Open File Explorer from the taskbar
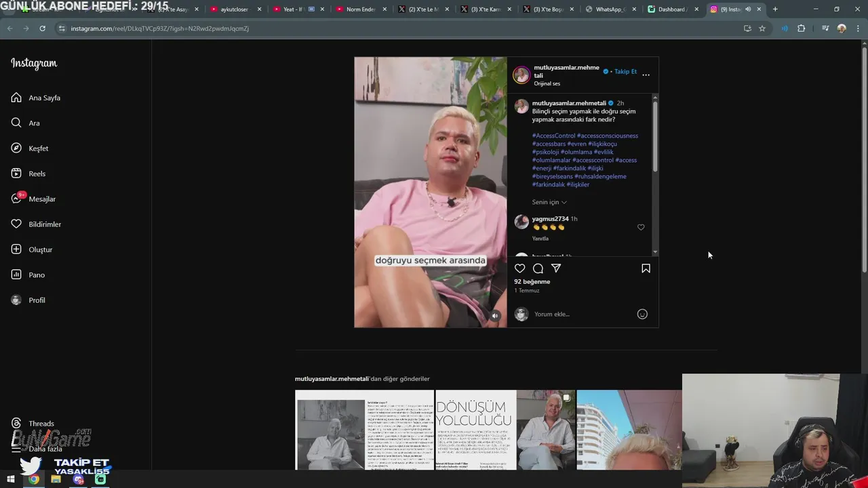Screen dimensions: 868x488 tap(56, 479)
